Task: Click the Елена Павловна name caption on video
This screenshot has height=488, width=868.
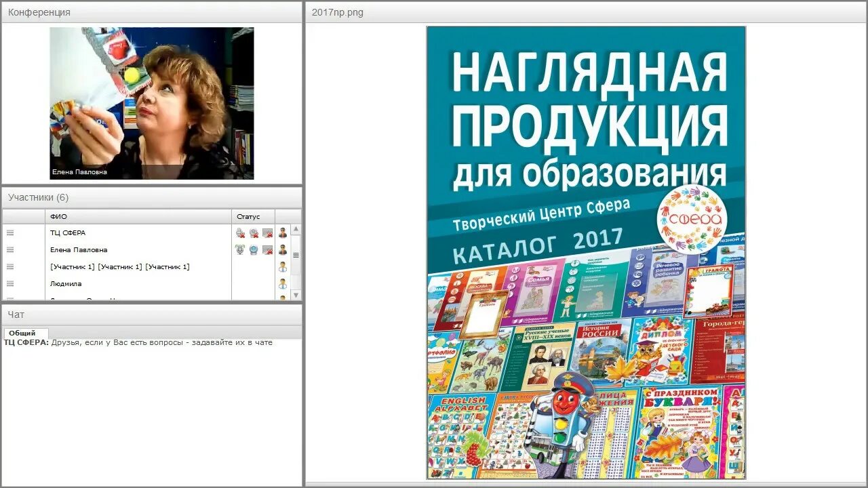Action: pos(79,172)
